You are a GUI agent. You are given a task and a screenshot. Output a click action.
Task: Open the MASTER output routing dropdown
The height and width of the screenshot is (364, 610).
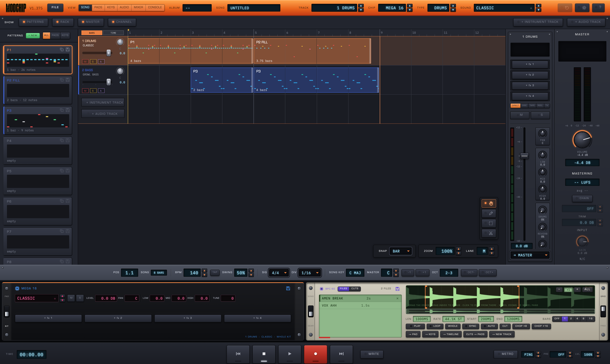coord(530,255)
